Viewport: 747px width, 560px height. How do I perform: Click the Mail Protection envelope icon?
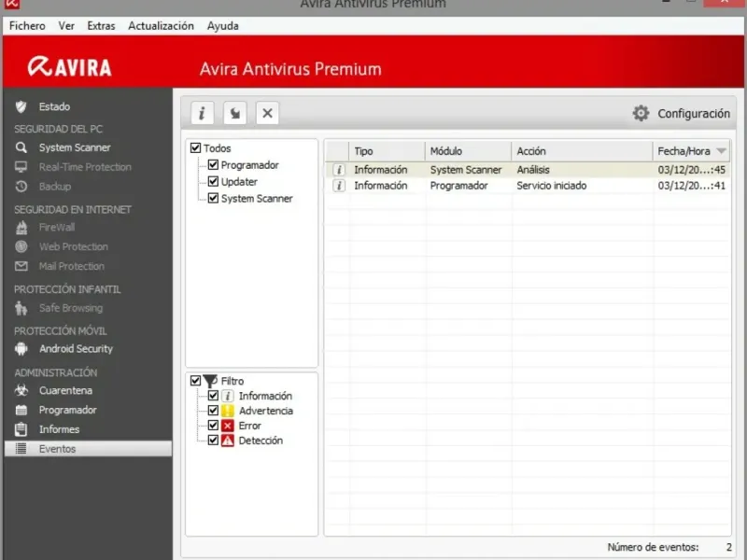click(21, 266)
